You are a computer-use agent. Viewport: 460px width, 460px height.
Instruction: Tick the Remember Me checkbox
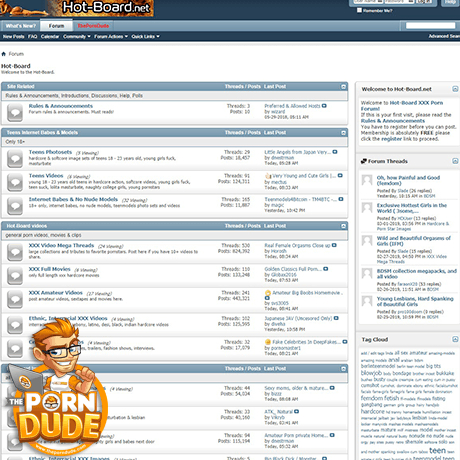[x=359, y=10]
